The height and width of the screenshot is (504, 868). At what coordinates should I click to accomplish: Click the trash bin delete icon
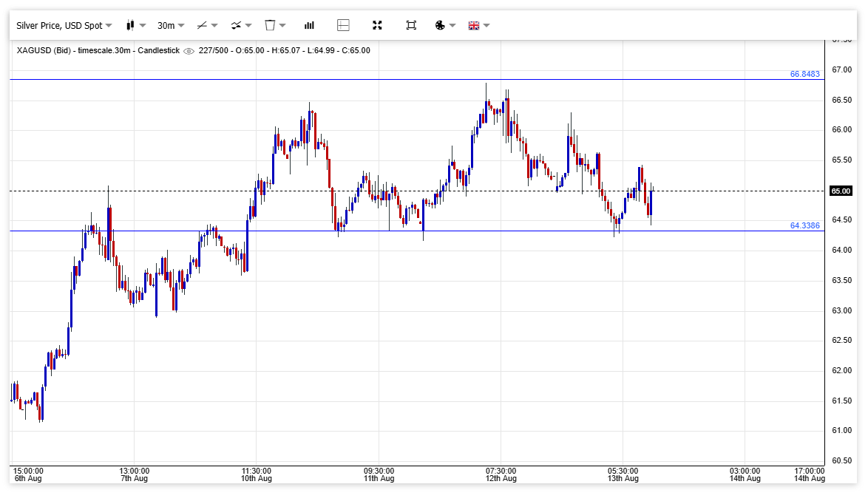270,25
